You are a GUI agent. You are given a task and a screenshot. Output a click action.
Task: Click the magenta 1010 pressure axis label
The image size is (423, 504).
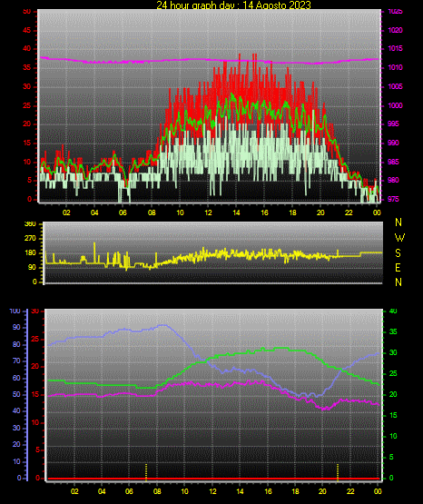coord(395,67)
